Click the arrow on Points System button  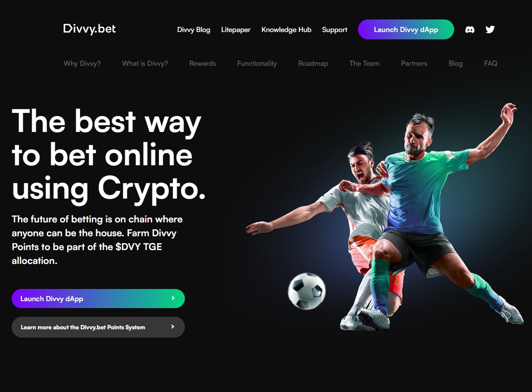pyautogui.click(x=173, y=327)
